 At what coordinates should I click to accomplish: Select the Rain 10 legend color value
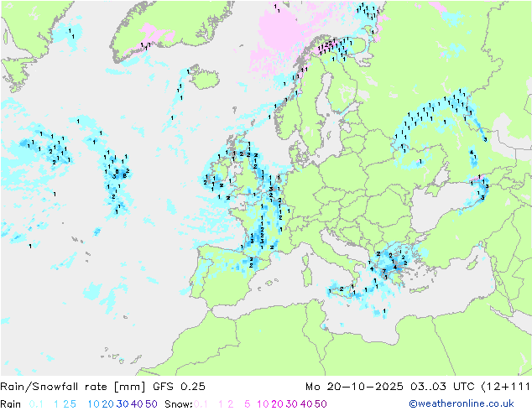pyautogui.click(x=94, y=404)
